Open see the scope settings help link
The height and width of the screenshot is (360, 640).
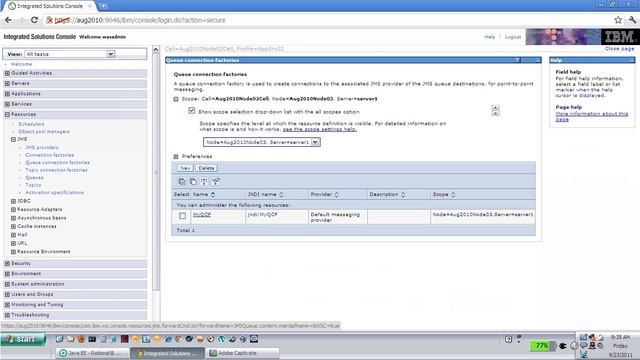pyautogui.click(x=320, y=129)
